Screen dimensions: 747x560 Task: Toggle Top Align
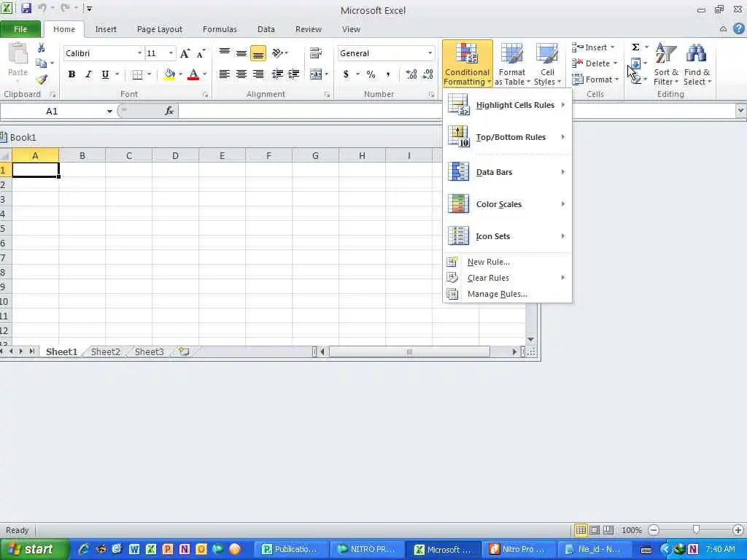point(225,52)
